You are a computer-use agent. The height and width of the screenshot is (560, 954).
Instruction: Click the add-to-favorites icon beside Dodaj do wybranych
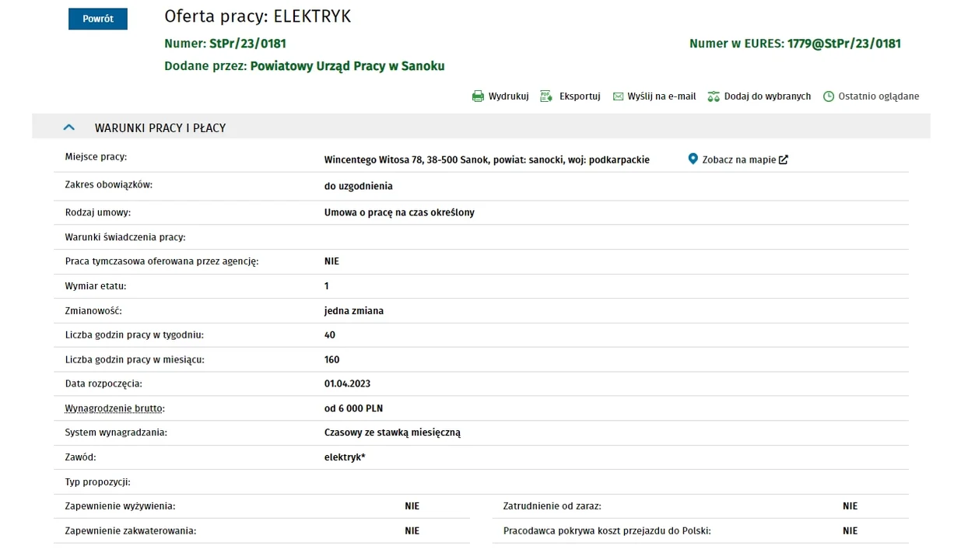(714, 96)
